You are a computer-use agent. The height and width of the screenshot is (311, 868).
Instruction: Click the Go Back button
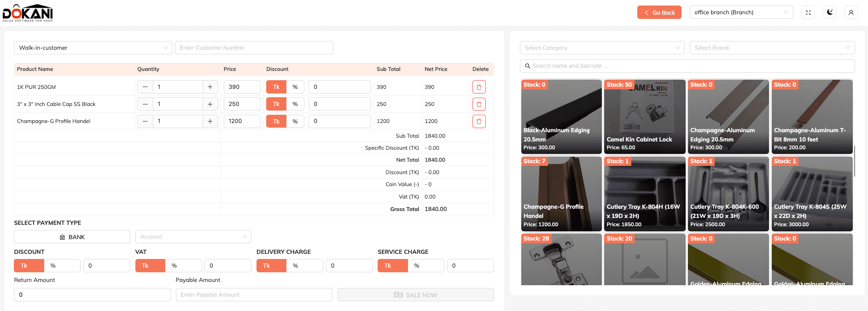click(659, 12)
